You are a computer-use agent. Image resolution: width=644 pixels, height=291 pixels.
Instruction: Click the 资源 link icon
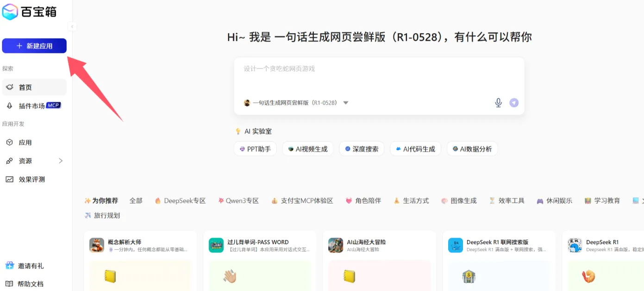[x=9, y=161]
